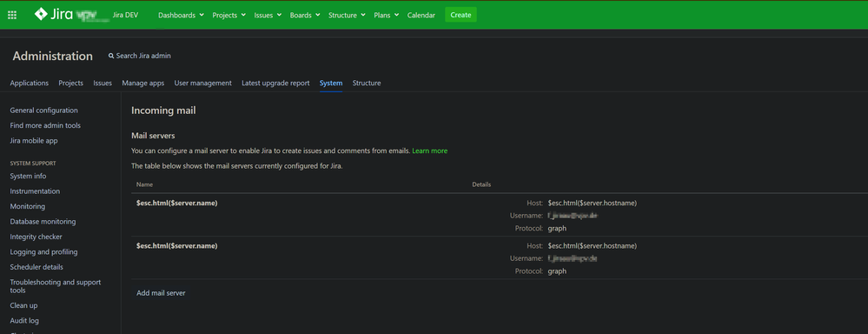Expand the Boards dropdown
The height and width of the screenshot is (334, 868).
point(305,15)
